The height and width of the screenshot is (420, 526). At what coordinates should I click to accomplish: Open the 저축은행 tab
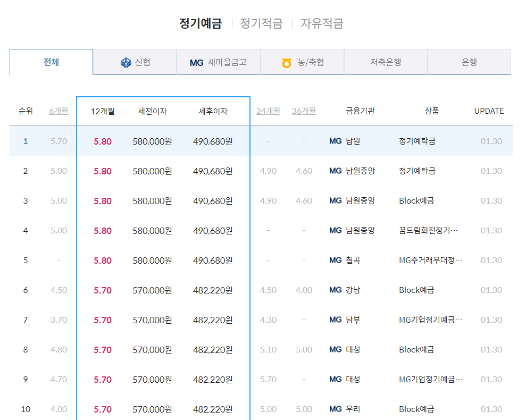(386, 62)
